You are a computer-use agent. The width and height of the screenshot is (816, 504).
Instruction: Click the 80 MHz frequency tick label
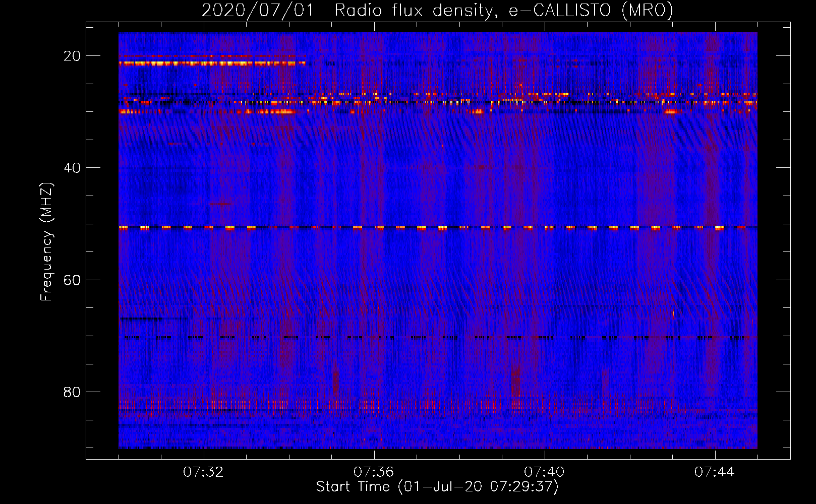[x=72, y=392]
